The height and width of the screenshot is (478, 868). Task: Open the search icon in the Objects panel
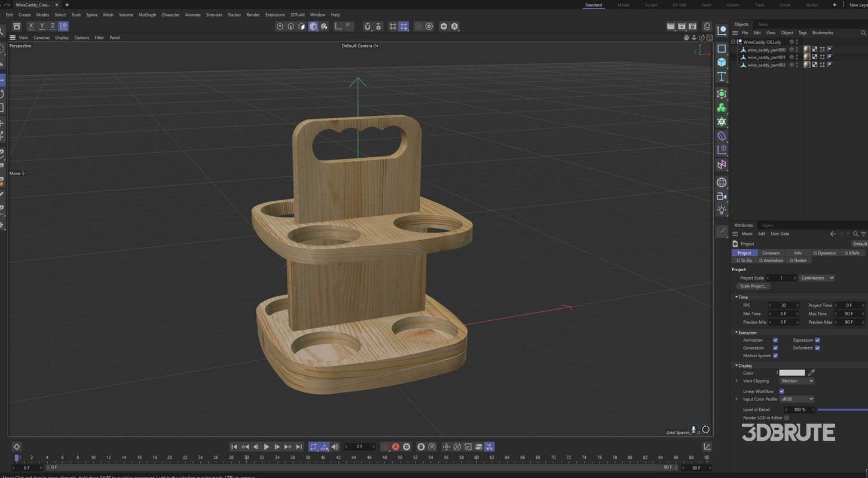point(863,33)
